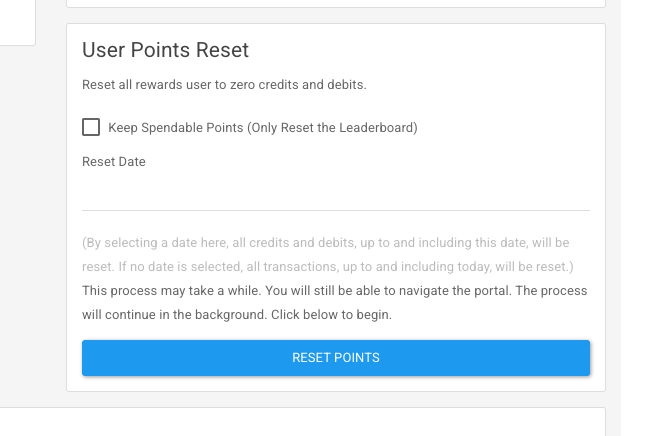Enable the Keep Spendable Points checkbox
The width and height of the screenshot is (658, 436).
[91, 127]
